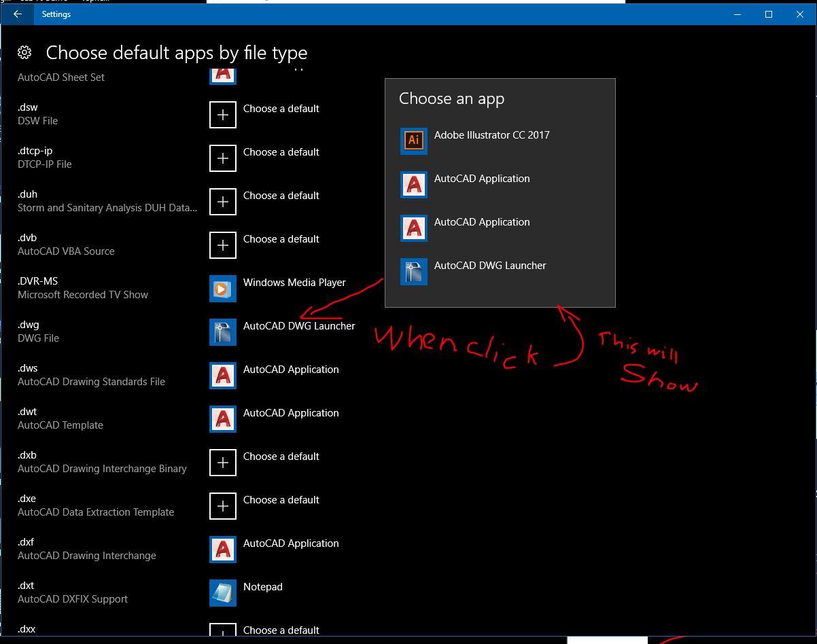
Task: Change Notepad default for .dxt
Action: 263,587
